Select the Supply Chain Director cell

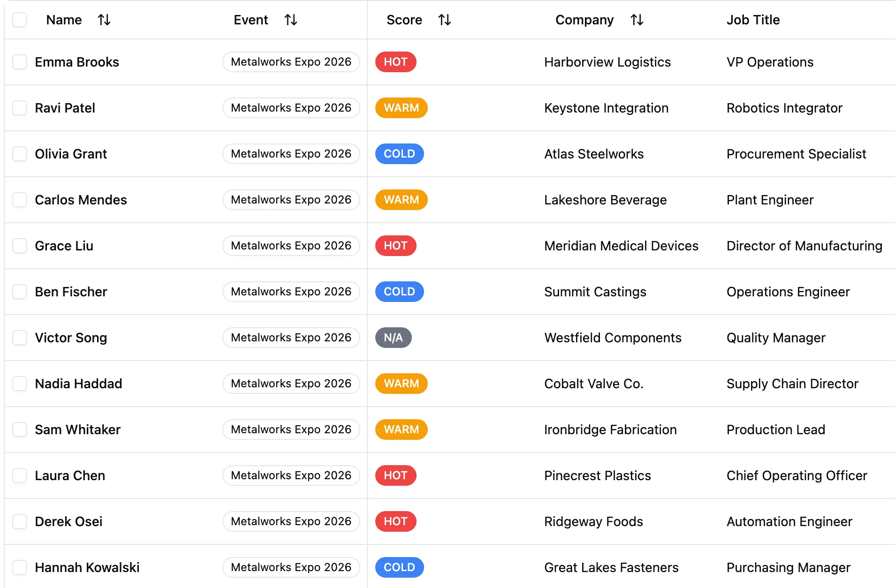(792, 384)
